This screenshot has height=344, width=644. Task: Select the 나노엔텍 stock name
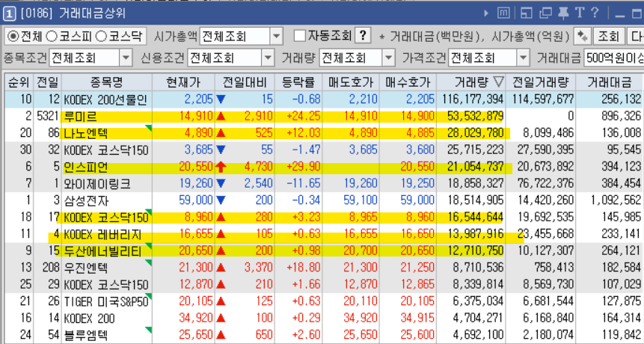[x=86, y=133]
